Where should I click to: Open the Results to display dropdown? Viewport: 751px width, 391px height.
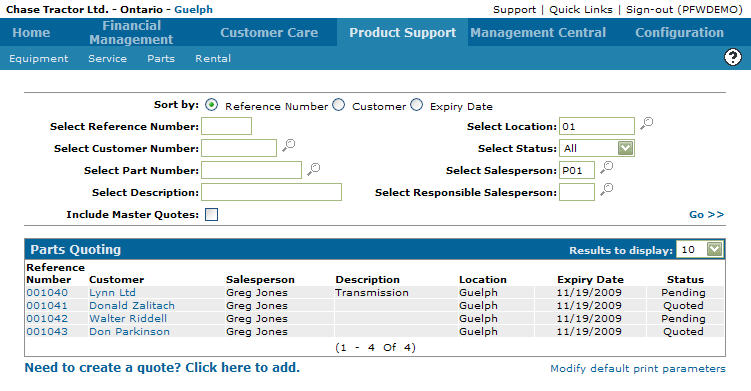(x=700, y=249)
